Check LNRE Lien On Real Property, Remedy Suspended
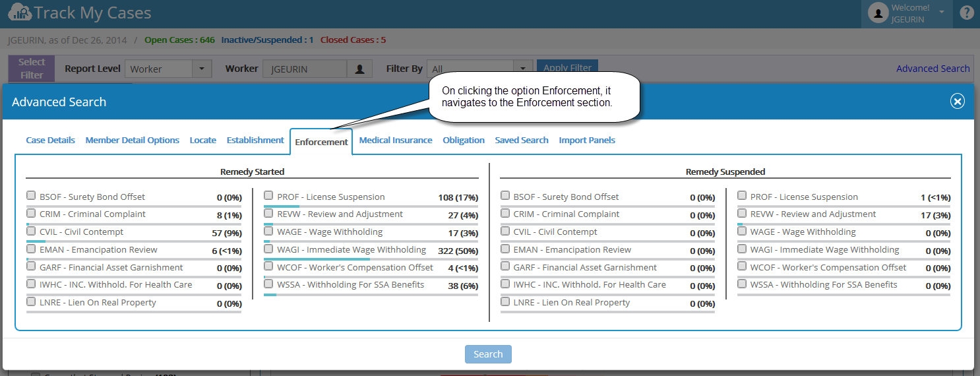 tap(505, 301)
